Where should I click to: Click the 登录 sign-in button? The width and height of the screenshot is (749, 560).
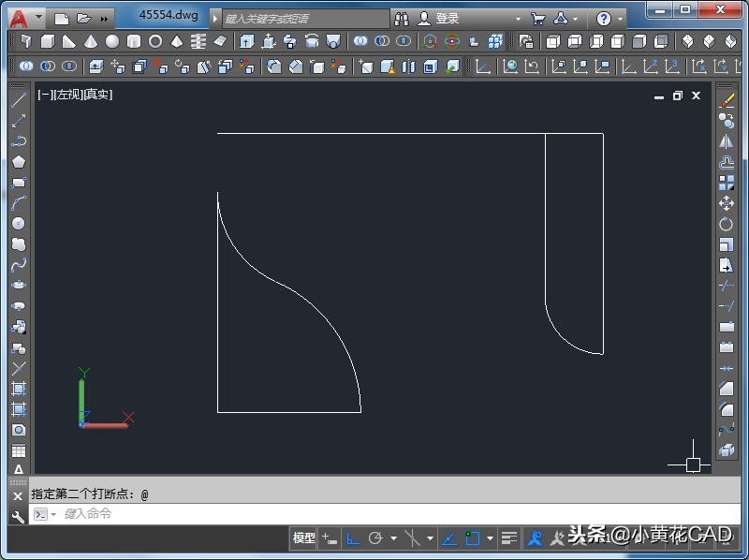point(447,18)
